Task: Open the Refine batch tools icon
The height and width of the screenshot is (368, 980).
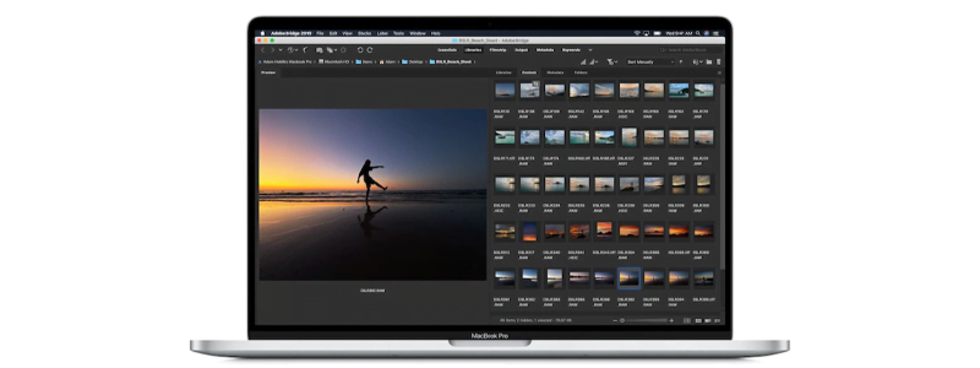Action: point(330,50)
